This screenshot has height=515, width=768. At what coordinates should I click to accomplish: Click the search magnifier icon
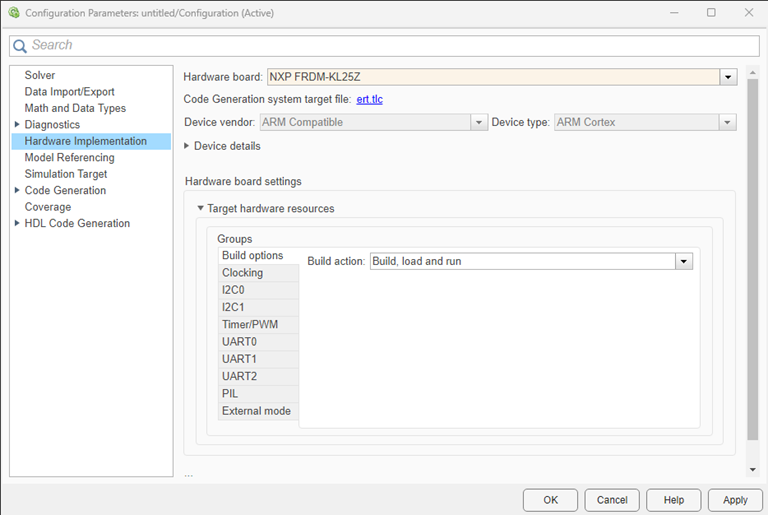(x=20, y=46)
